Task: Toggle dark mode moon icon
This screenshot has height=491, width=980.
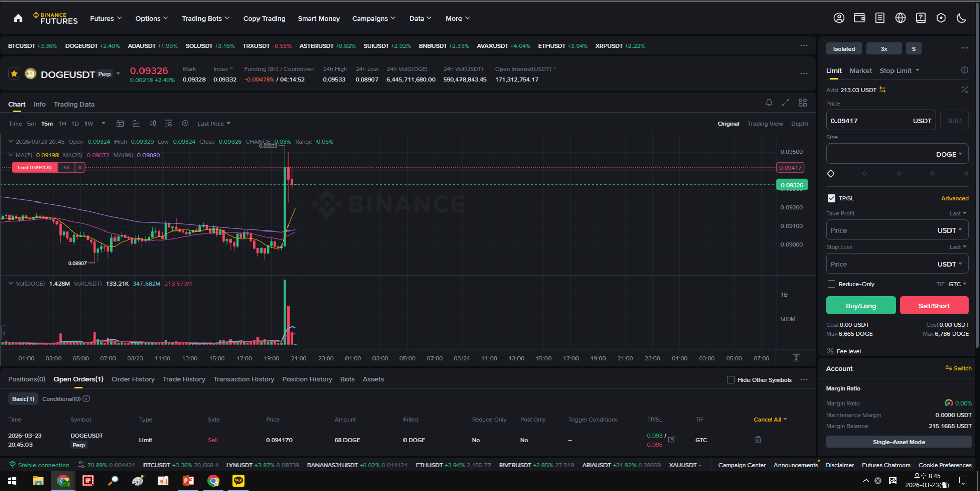Action: [x=961, y=18]
